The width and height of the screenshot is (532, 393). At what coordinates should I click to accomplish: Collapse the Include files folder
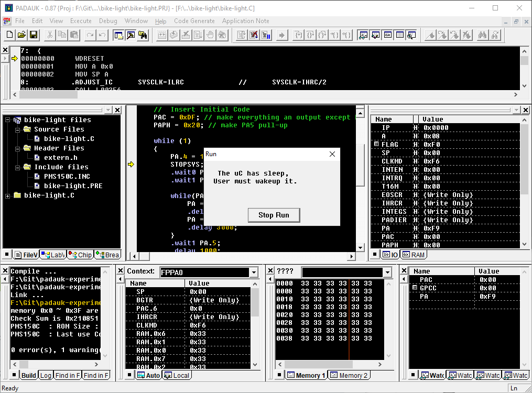(x=18, y=168)
